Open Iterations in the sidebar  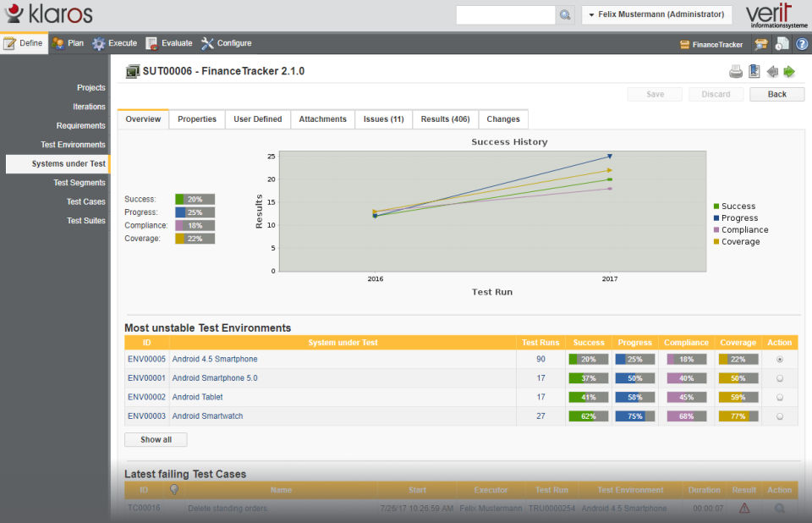(89, 107)
